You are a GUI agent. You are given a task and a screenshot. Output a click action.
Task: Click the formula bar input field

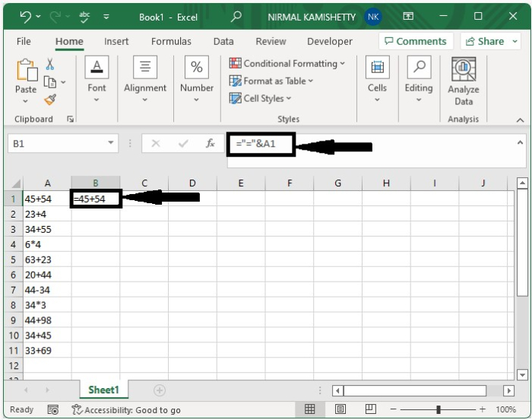click(x=377, y=150)
